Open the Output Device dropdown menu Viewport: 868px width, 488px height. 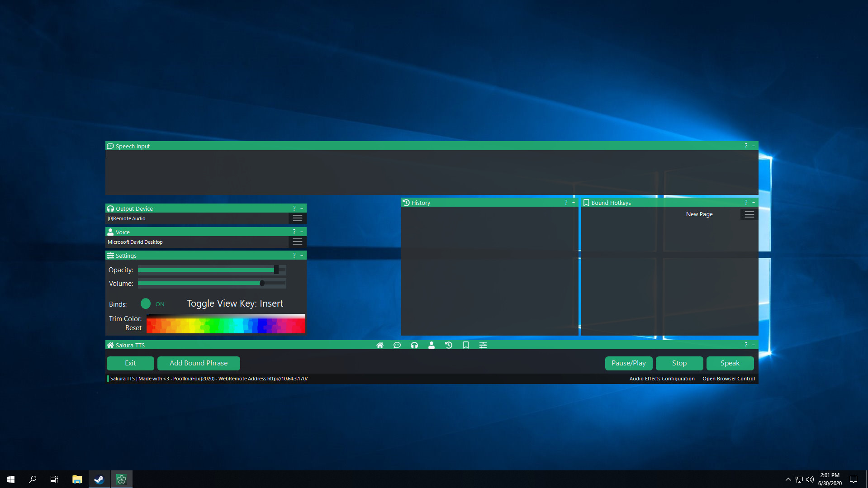pos(297,218)
